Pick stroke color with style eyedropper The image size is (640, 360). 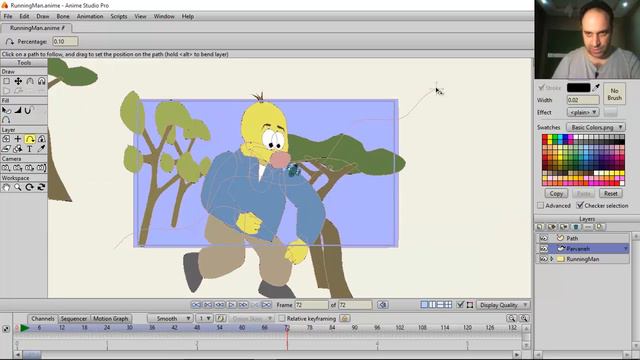pos(596,87)
